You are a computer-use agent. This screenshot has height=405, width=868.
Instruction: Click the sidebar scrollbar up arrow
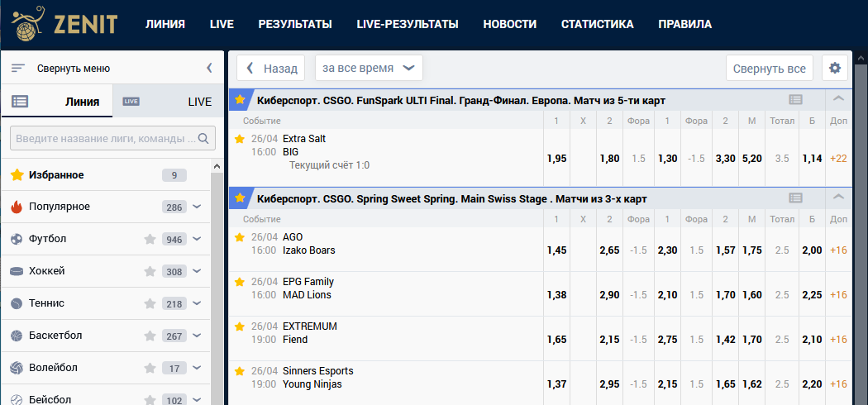[x=217, y=166]
